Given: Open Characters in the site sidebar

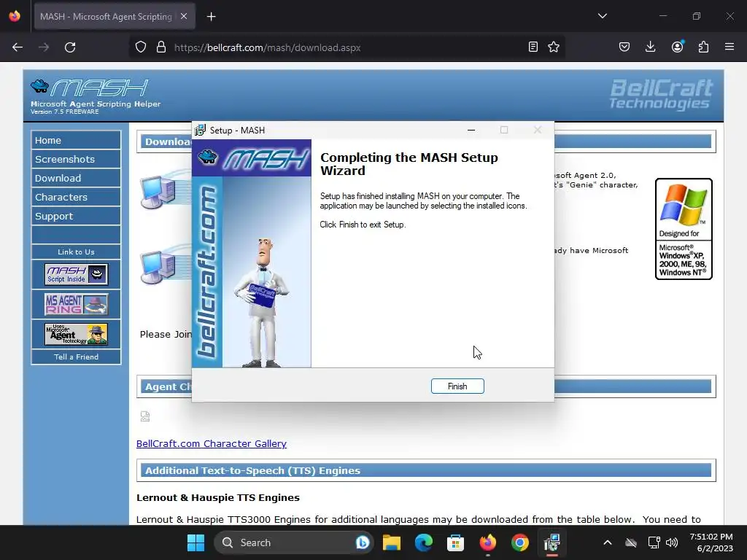Looking at the screenshot, I should pyautogui.click(x=76, y=197).
